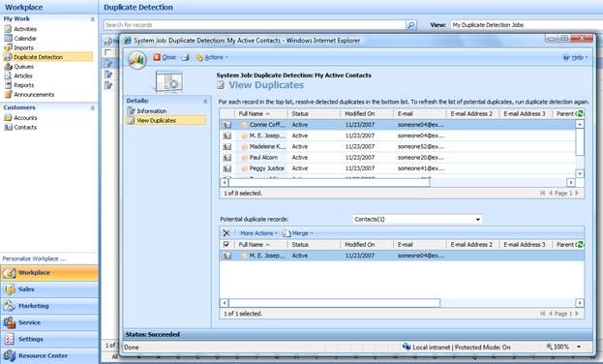Switch to the Sales area

tap(48, 288)
